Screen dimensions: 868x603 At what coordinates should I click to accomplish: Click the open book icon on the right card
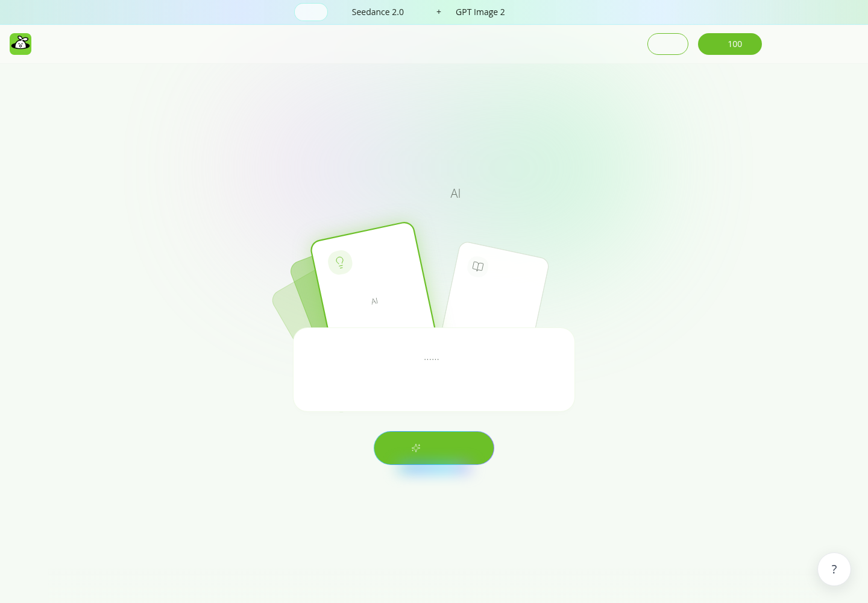tap(478, 267)
